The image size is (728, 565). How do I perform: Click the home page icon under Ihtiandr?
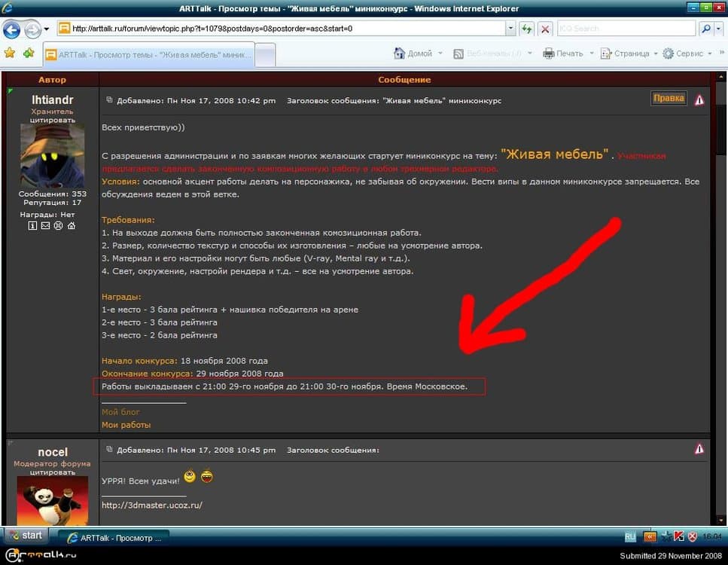click(x=71, y=225)
